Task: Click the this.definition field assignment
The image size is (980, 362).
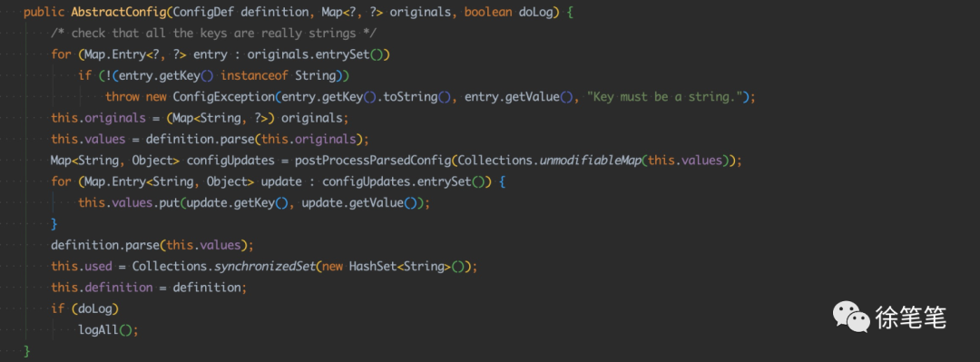Action: pyautogui.click(x=102, y=288)
